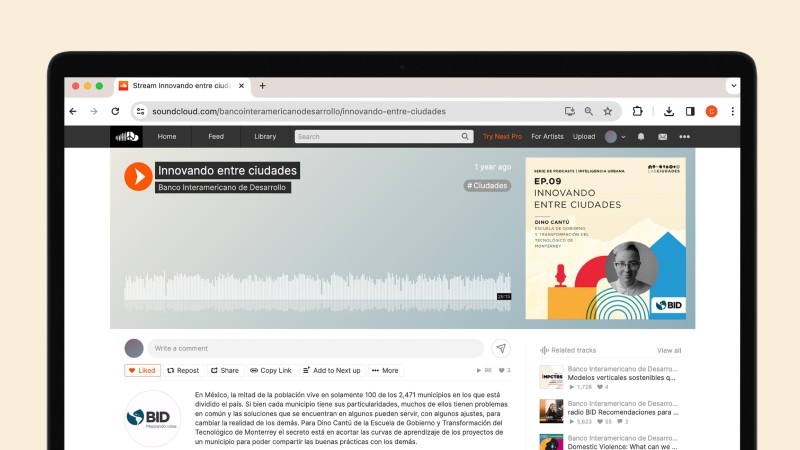Toggle the Liked button off
Viewport: 800px width, 450px height.
pos(142,370)
